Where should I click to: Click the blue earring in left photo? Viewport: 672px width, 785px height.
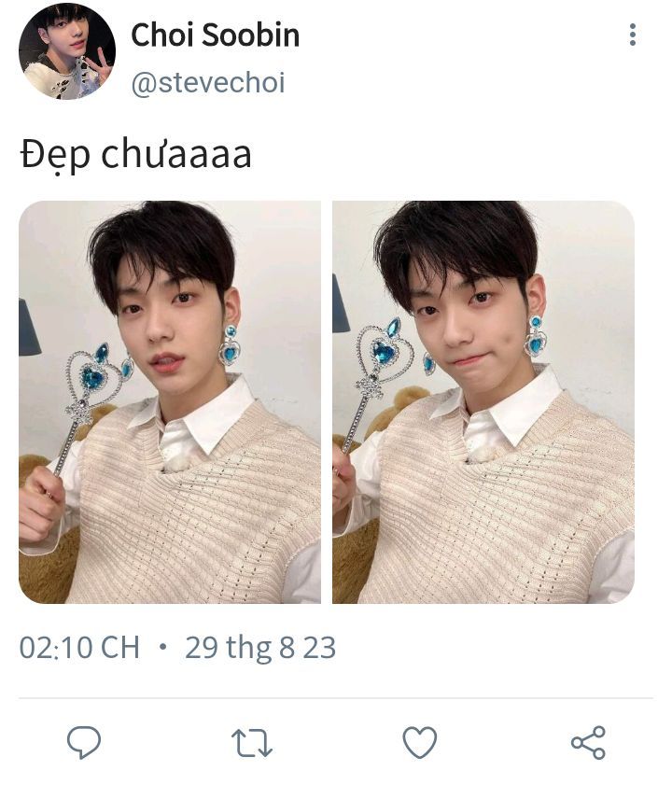pyautogui.click(x=230, y=345)
